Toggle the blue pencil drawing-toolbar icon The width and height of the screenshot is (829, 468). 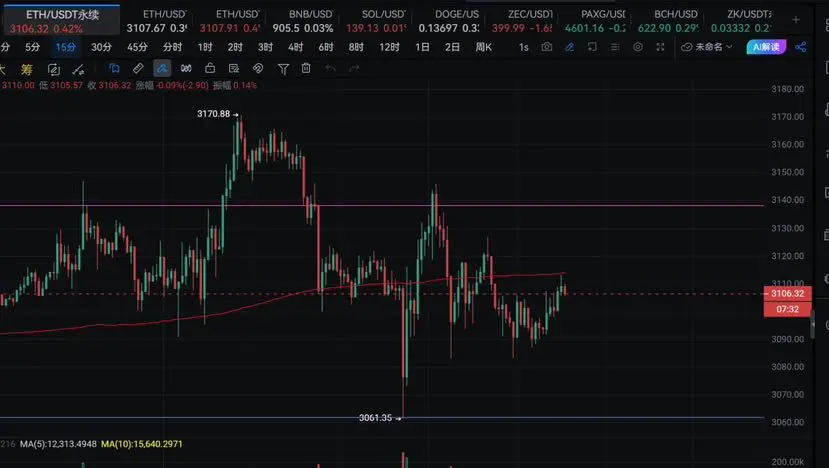(569, 47)
